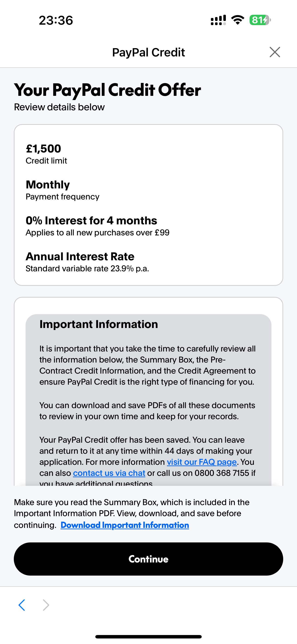The height and width of the screenshot is (644, 297).
Task: Tap the Annual Interest Rate entry
Action: click(x=80, y=257)
